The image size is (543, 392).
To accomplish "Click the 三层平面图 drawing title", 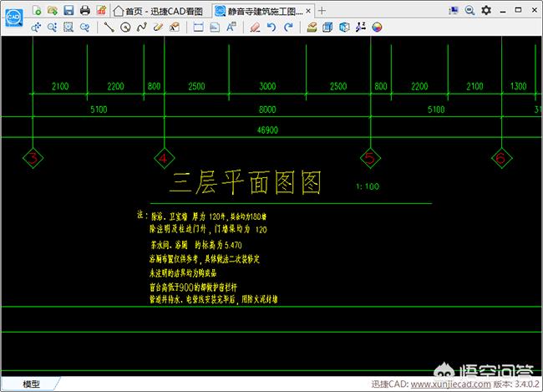I will point(245,182).
